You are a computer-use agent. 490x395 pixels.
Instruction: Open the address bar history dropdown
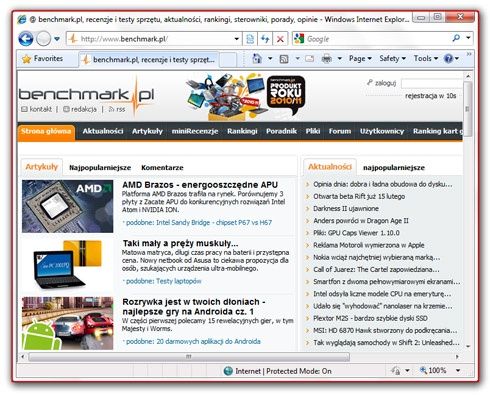point(236,39)
